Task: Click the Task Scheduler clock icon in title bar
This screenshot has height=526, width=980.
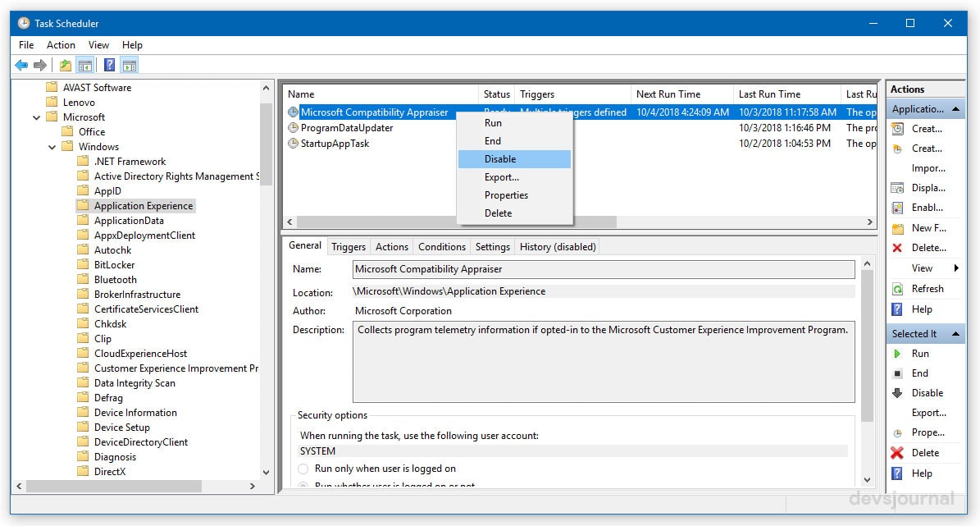Action: [24, 23]
